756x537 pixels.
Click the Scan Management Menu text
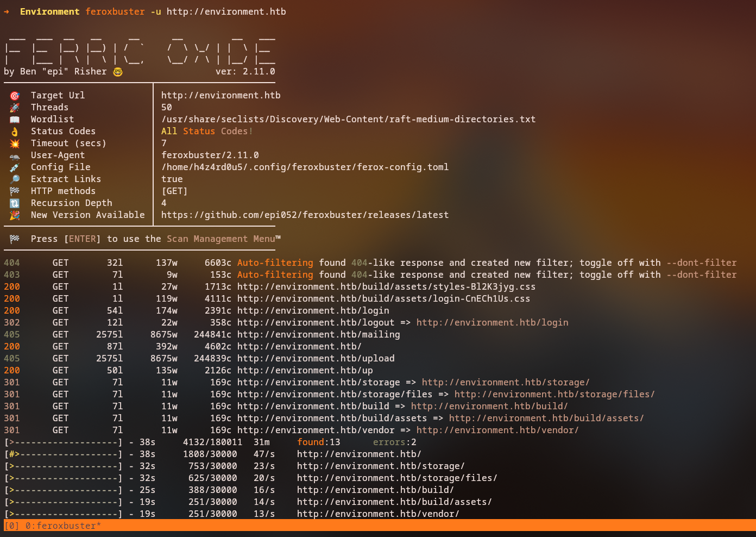(223, 239)
